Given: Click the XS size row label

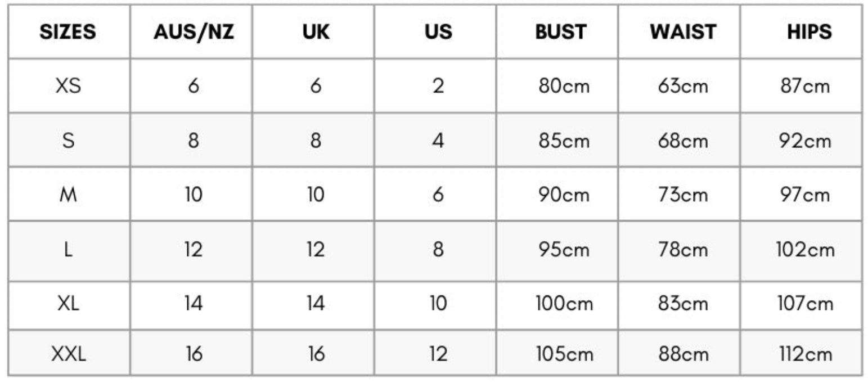Looking at the screenshot, I should (68, 87).
